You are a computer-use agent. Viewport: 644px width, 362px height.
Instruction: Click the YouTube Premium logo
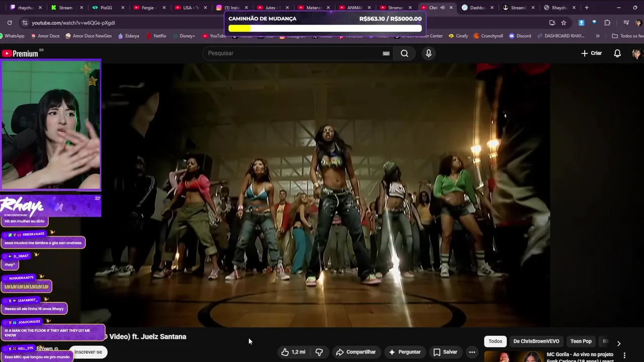[x=20, y=53]
